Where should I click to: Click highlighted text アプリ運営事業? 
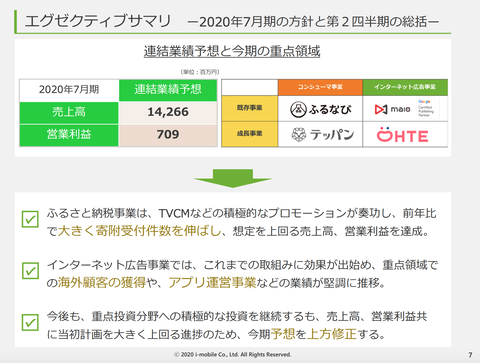[x=212, y=283]
